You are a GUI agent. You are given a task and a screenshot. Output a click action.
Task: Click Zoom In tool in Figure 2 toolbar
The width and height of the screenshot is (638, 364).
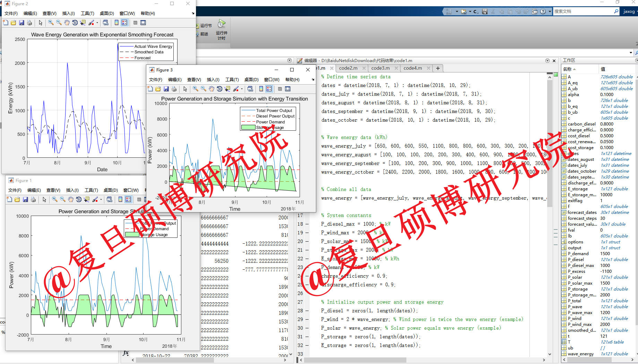tap(51, 23)
